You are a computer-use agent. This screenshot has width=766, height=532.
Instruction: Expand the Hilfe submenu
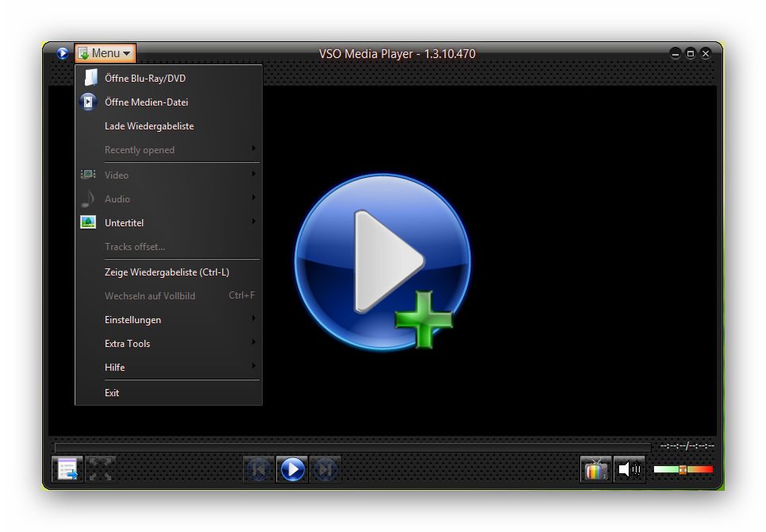pos(168,368)
